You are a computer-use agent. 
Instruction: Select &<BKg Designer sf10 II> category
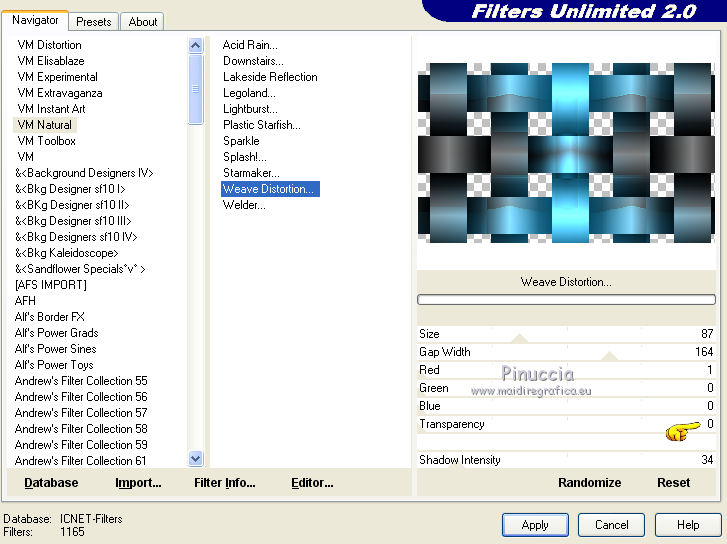[x=72, y=205]
